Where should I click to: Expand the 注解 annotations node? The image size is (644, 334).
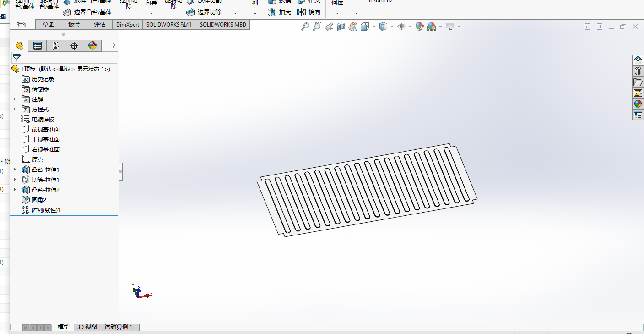coord(15,99)
